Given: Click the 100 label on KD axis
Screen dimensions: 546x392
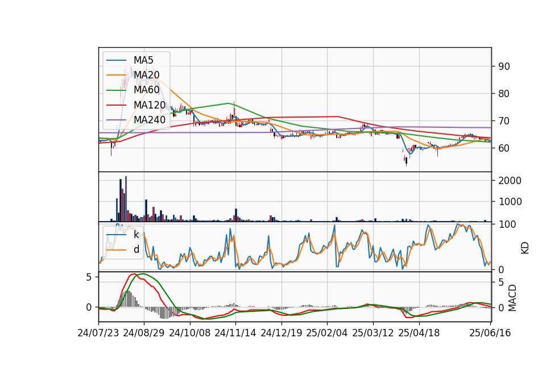Looking at the screenshot, I should coord(507,224).
